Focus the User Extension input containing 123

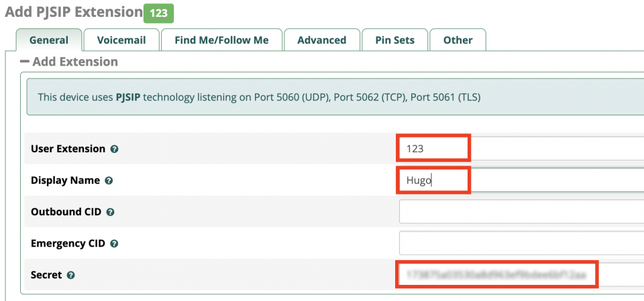[521, 149]
